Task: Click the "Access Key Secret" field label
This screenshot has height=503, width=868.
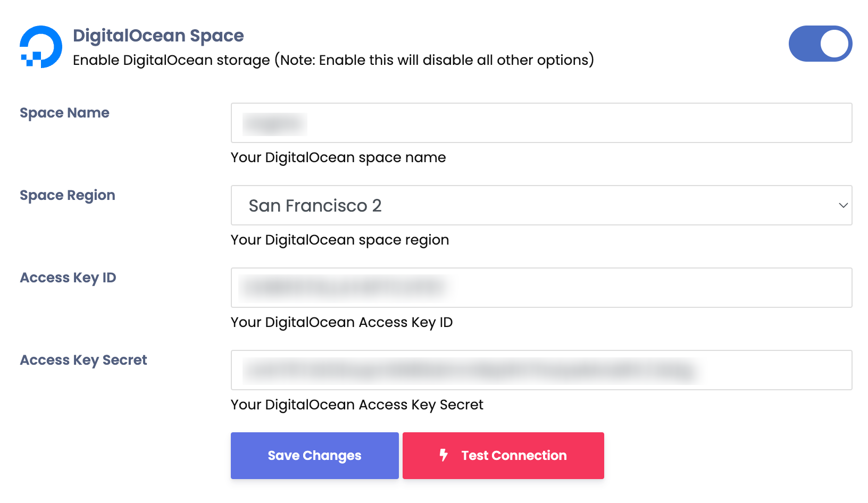Action: pos(84,360)
